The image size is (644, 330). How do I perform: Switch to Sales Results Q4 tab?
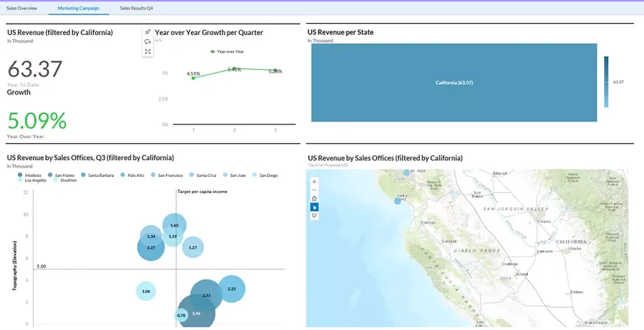click(136, 8)
